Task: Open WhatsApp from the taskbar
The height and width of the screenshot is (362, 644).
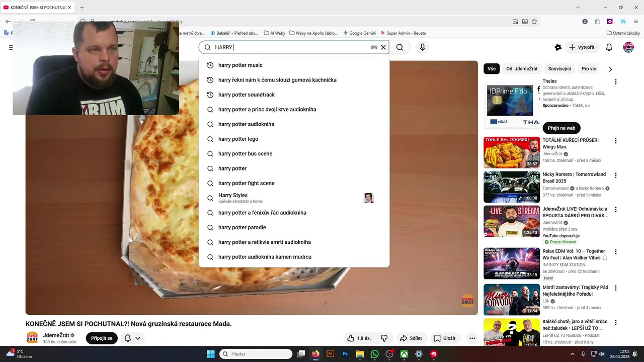Action: (374, 354)
